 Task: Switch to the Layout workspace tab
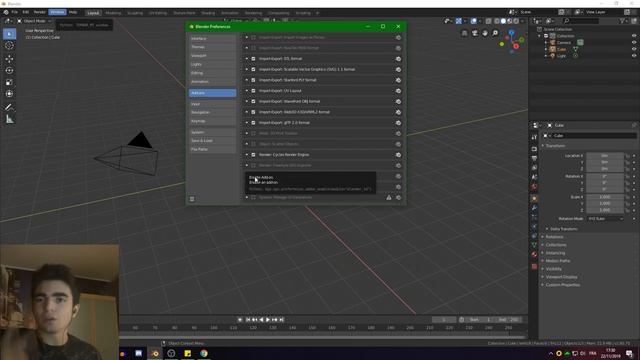coord(93,13)
